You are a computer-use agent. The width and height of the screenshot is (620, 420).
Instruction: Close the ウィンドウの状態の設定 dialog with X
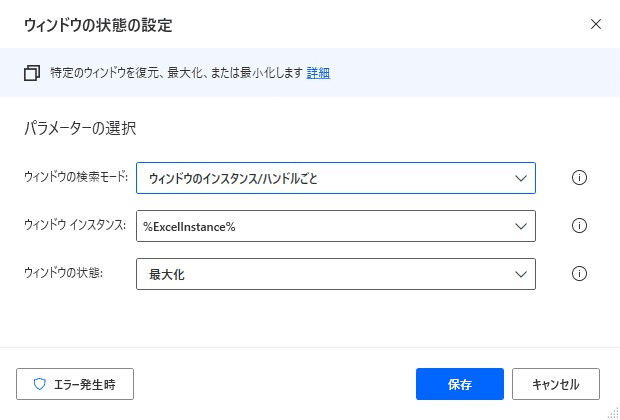click(x=595, y=24)
